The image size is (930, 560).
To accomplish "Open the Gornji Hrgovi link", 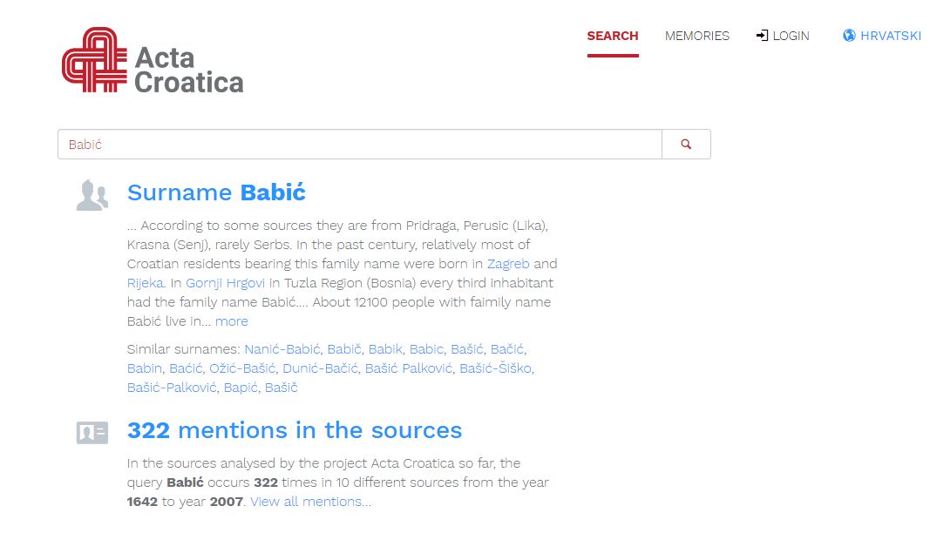I will click(x=226, y=283).
